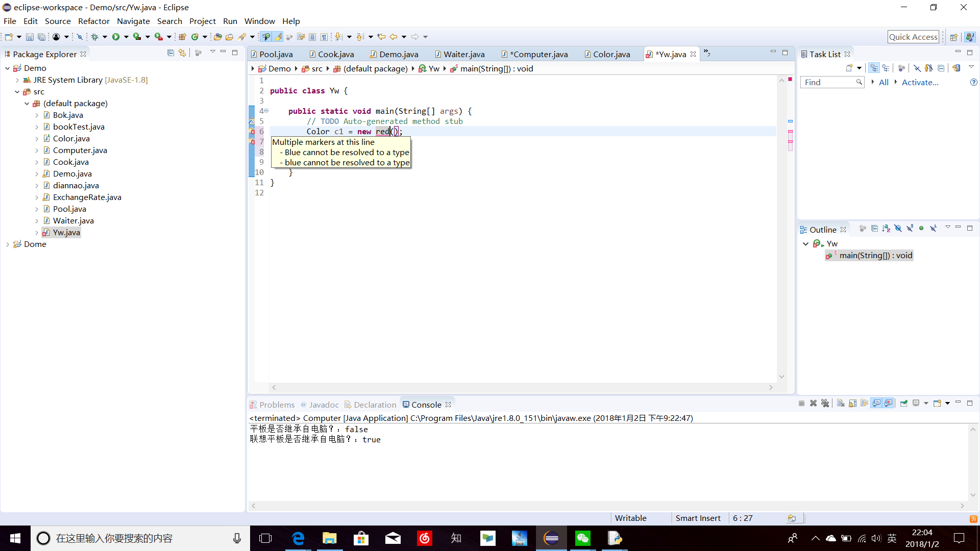Collapse the default package node
Image resolution: width=980 pixels, height=551 pixels.
(x=27, y=104)
